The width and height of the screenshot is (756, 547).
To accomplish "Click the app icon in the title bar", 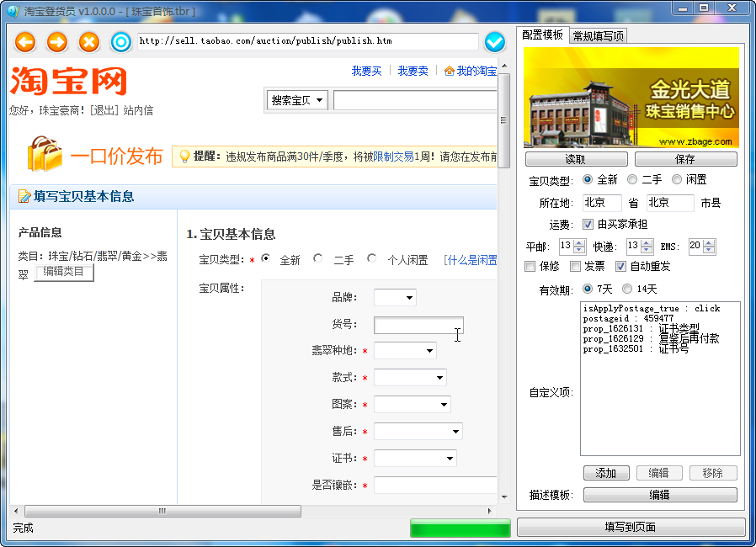I will (13, 11).
